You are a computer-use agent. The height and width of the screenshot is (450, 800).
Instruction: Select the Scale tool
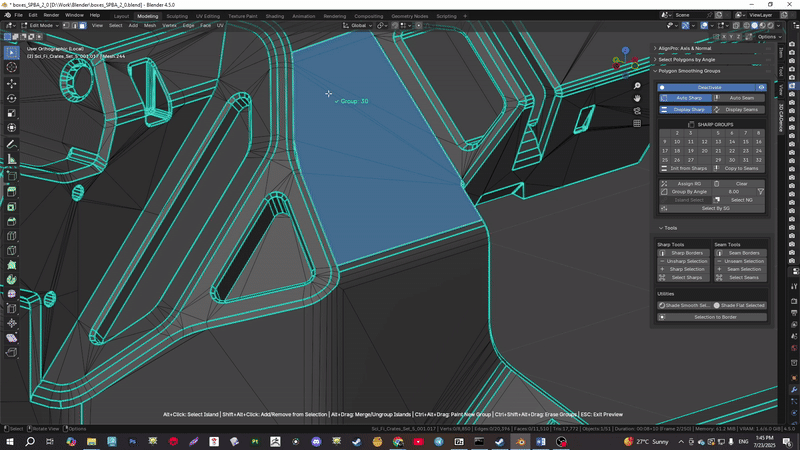coord(12,113)
